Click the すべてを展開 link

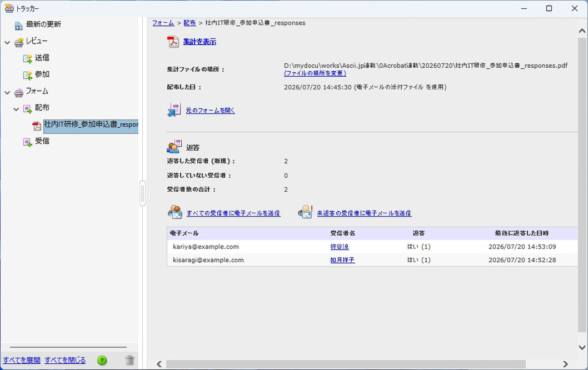coord(22,360)
